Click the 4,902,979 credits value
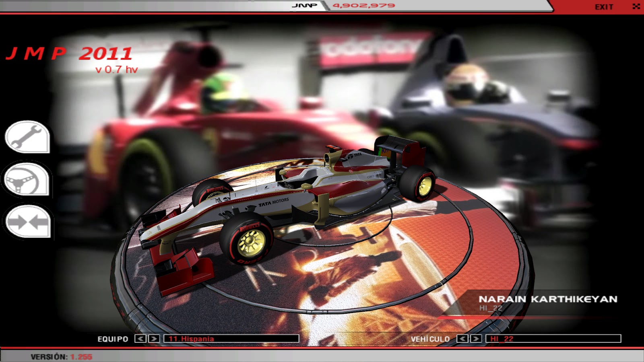Image resolution: width=644 pixels, height=362 pixels. click(x=364, y=6)
